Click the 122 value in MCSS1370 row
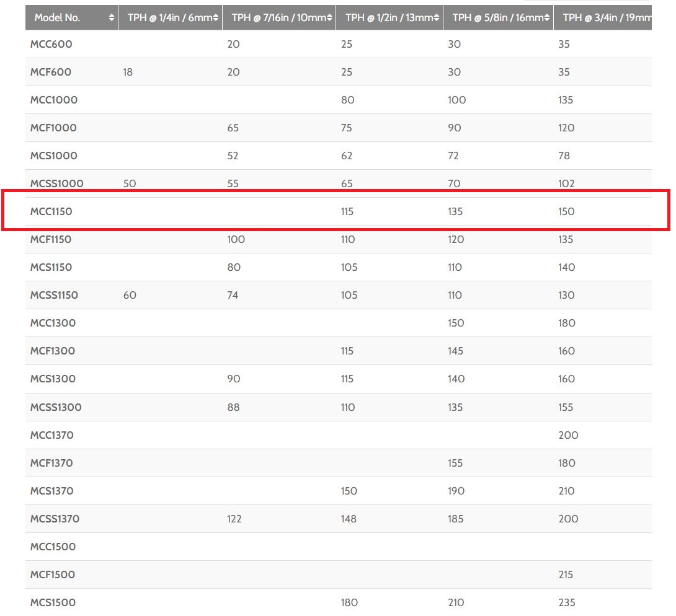Screen dimensions: 676x616 [234, 519]
